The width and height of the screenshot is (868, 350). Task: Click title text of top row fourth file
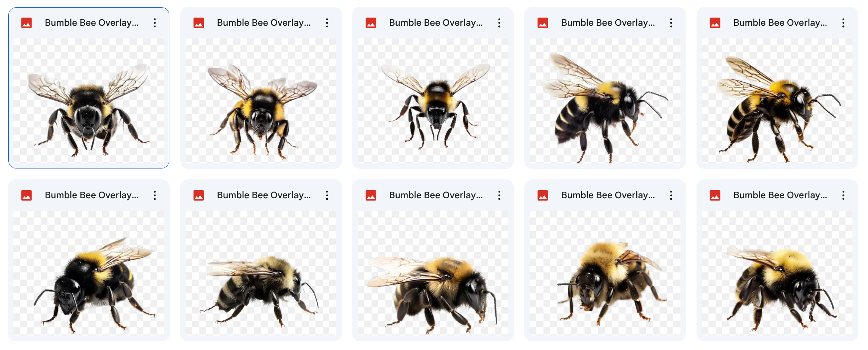608,23
